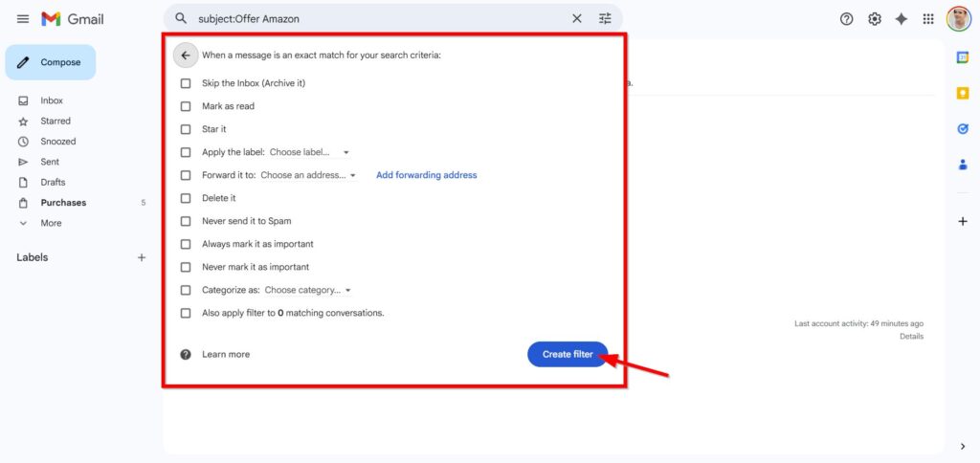Create new label with plus icon
Image resolution: width=980 pixels, height=463 pixels.
[142, 257]
